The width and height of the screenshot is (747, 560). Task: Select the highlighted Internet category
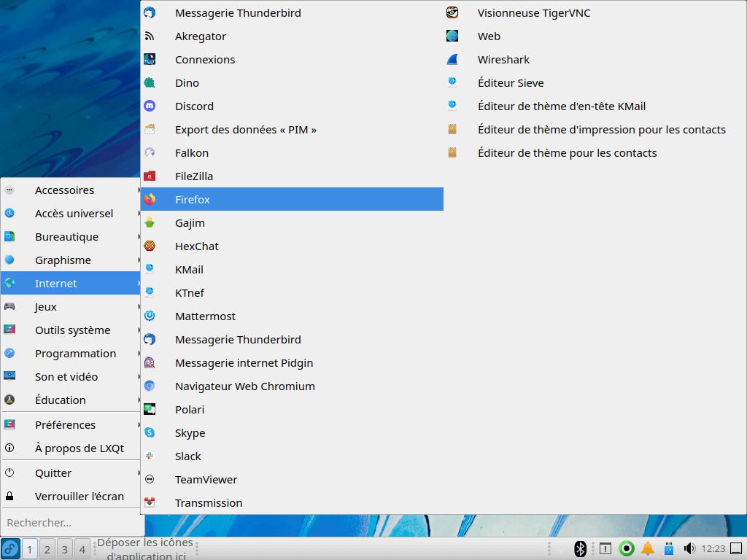71,284
